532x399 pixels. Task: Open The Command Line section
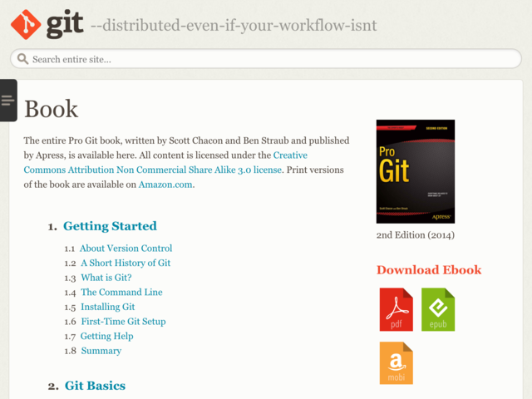coord(121,292)
